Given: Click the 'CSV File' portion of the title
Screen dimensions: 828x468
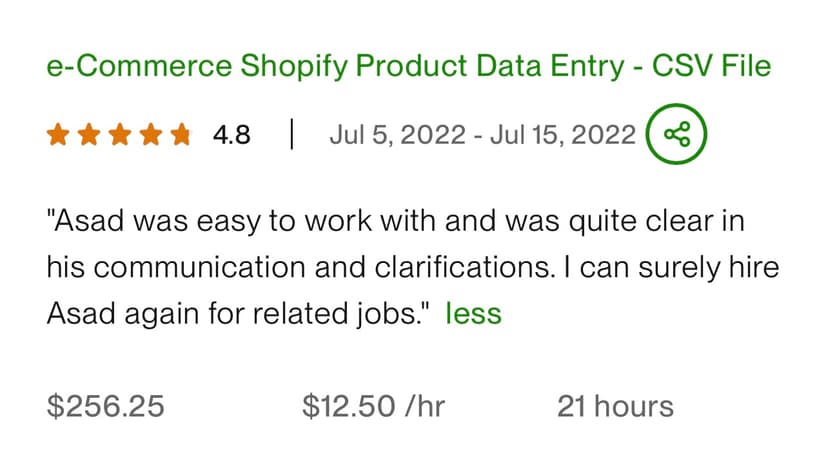Looking at the screenshot, I should coord(711,66).
